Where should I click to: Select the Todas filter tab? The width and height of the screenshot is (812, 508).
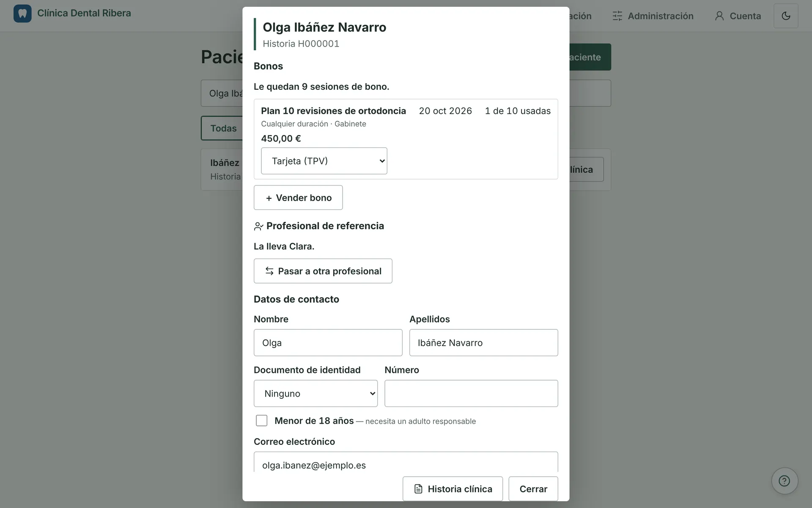[x=222, y=128]
